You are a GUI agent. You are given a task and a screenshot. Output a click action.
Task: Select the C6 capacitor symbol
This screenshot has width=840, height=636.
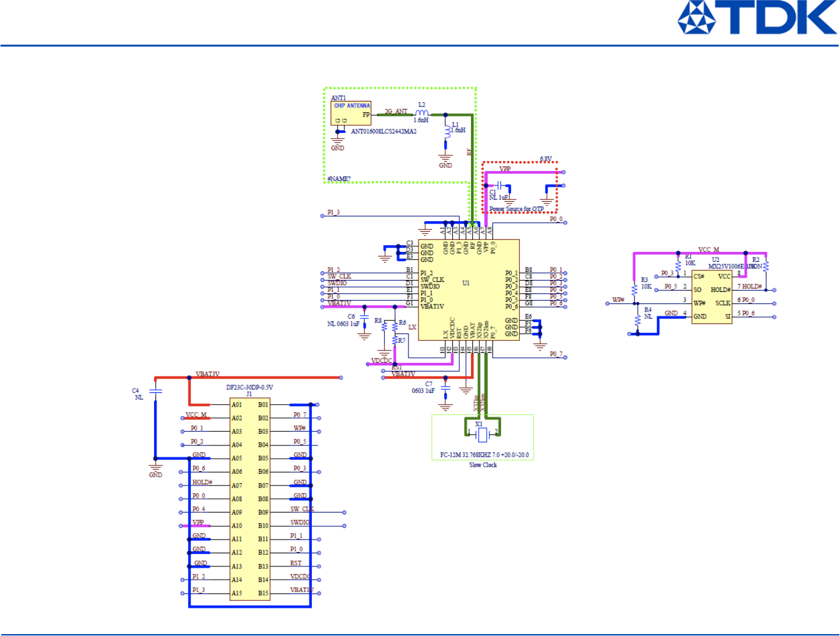[365, 318]
